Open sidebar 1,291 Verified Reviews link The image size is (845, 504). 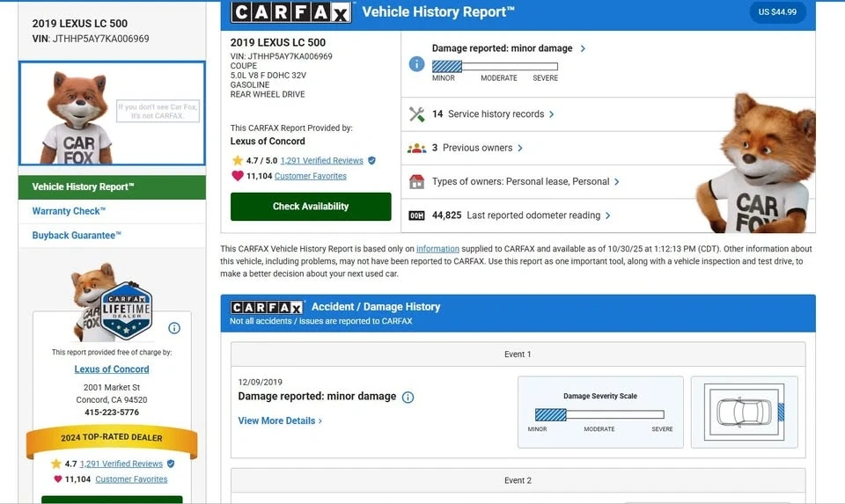click(x=121, y=464)
